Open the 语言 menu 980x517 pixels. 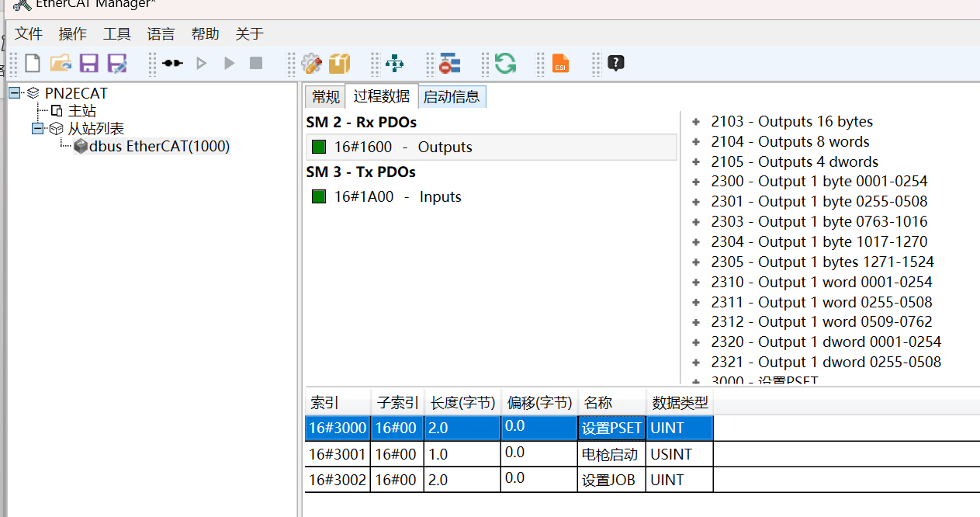point(161,34)
